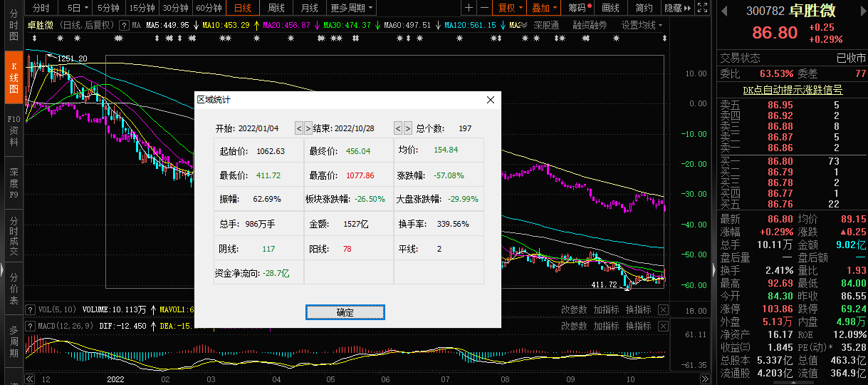Toggle 画线 drawing tools
Image resolution: width=868 pixels, height=385 pixels.
click(610, 8)
